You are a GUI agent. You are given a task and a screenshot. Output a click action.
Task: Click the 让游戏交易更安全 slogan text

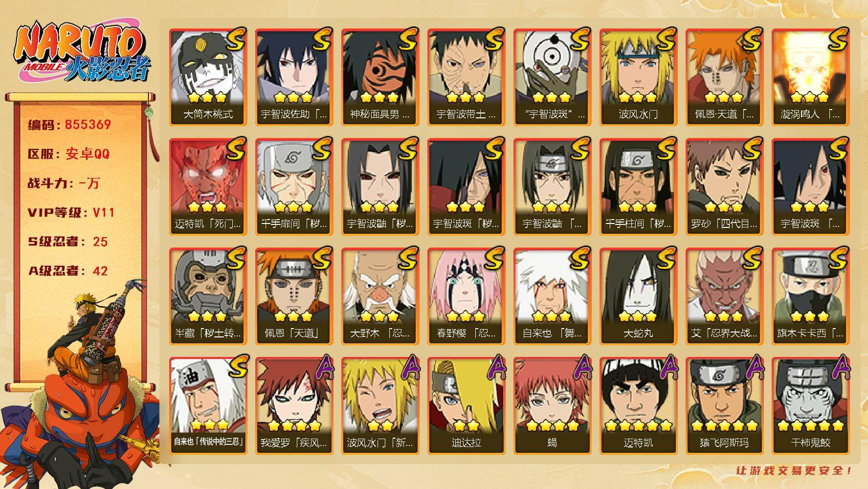[794, 470]
